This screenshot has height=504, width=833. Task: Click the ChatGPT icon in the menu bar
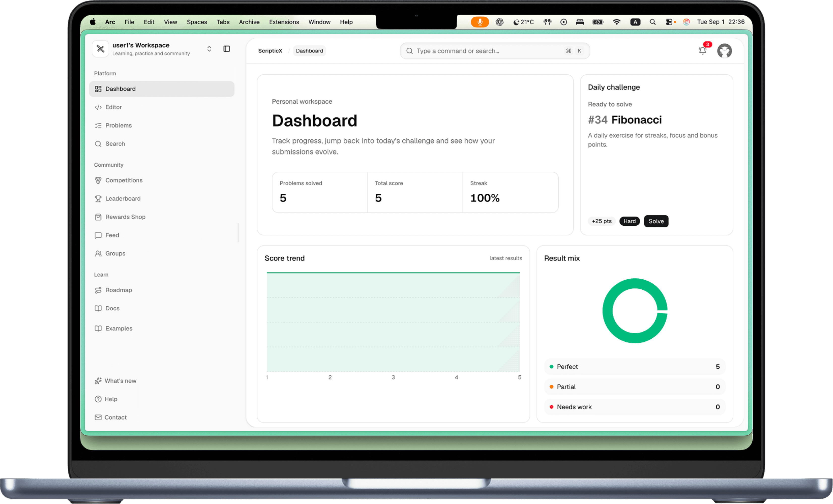[x=500, y=22]
